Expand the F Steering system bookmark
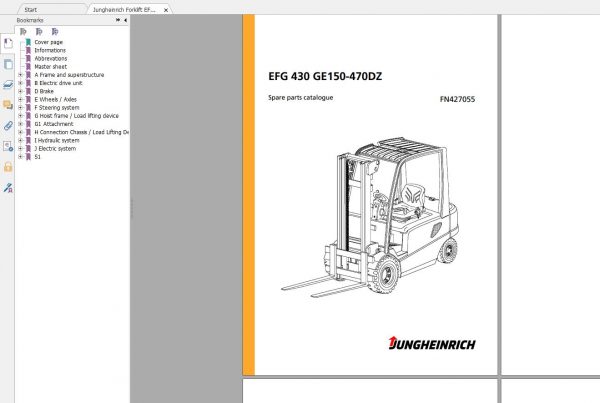Image resolution: width=600 pixels, height=403 pixels. click(21, 108)
